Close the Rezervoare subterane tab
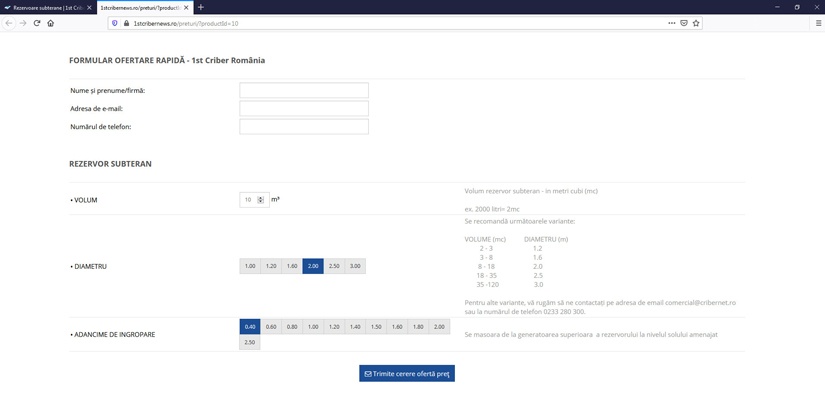The image size is (825, 394). pyautogui.click(x=89, y=7)
